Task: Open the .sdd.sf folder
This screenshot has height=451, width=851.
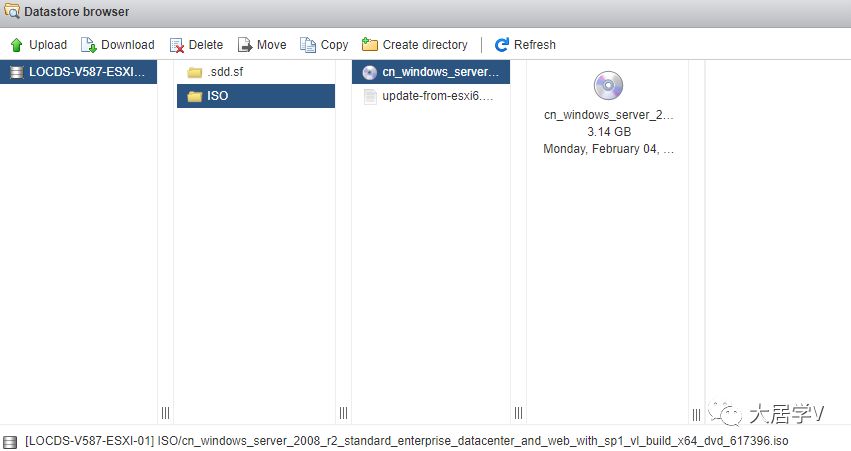Action: 256,72
